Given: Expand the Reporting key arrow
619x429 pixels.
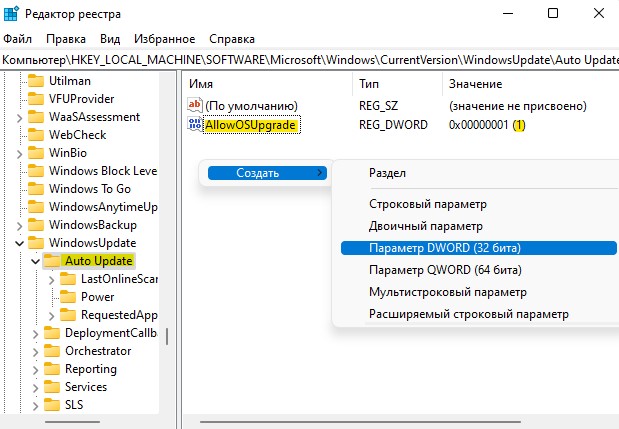Looking at the screenshot, I should (x=36, y=369).
